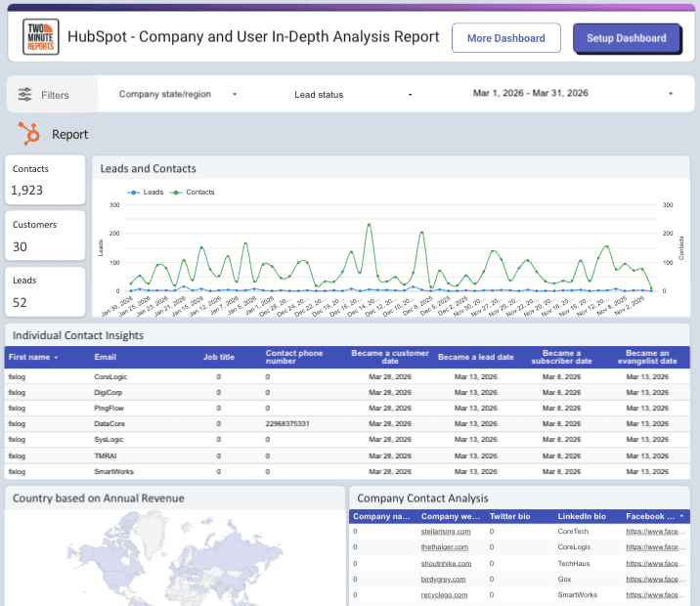This screenshot has height=606, width=700.
Task: Sort by LinkedIn bio column header
Action: point(582,516)
